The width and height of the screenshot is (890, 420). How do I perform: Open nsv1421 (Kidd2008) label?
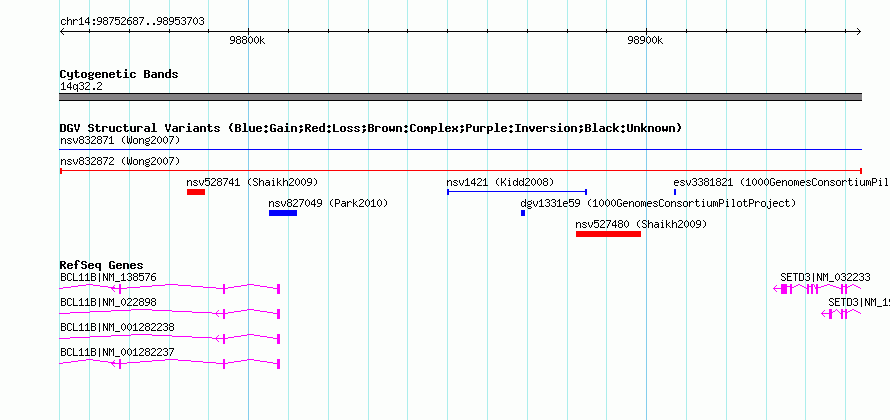(x=500, y=183)
